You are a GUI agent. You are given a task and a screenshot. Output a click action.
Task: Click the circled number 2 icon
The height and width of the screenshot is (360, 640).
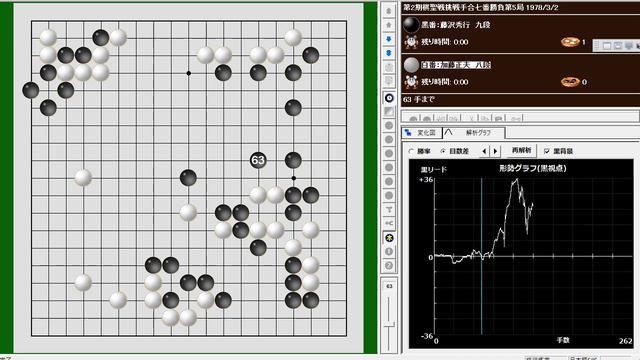point(389,266)
